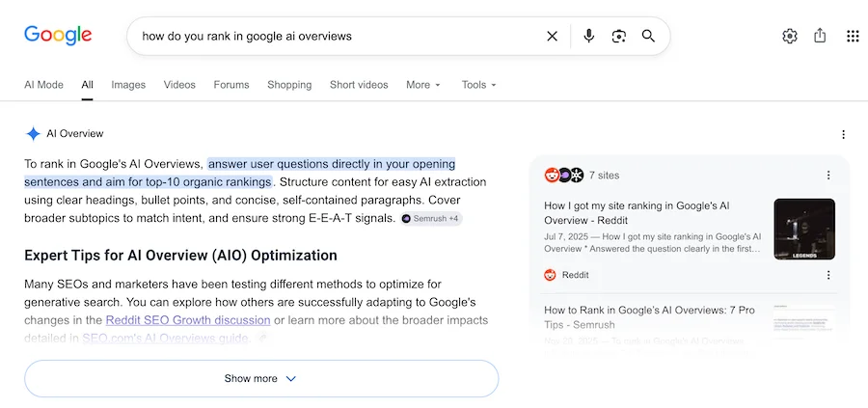Open the 7 sites panel options menu
This screenshot has width=868, height=408.
828,176
